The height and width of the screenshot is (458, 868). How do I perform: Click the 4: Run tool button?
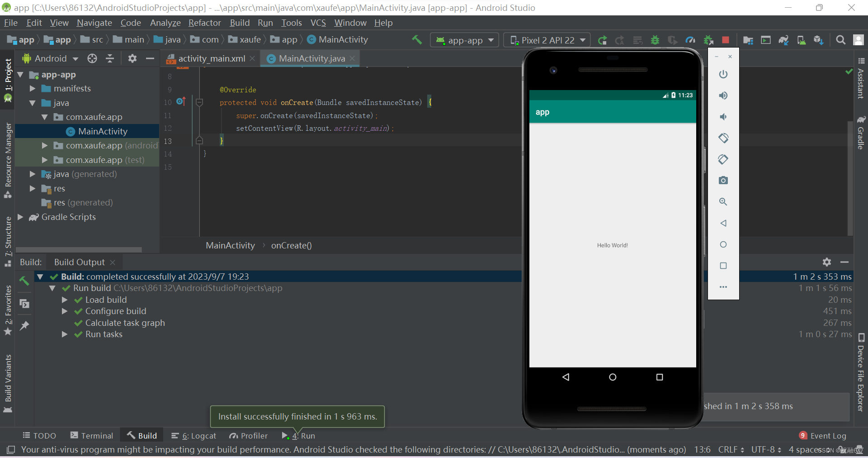click(x=298, y=436)
